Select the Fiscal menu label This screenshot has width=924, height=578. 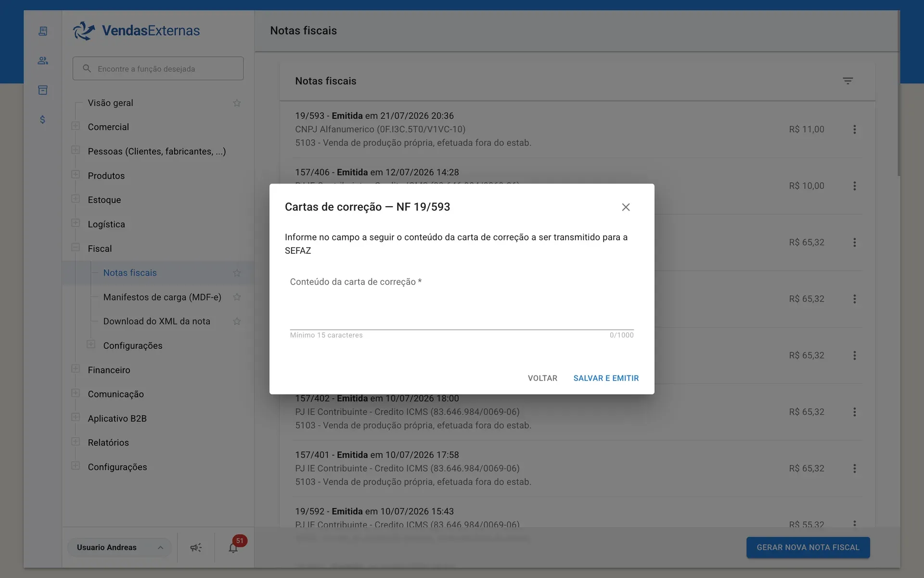(100, 249)
